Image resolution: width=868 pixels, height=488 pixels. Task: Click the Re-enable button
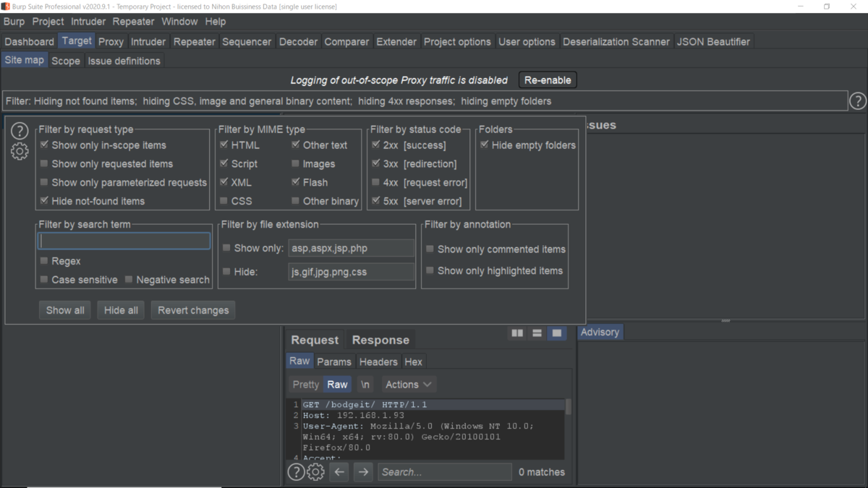tap(548, 80)
